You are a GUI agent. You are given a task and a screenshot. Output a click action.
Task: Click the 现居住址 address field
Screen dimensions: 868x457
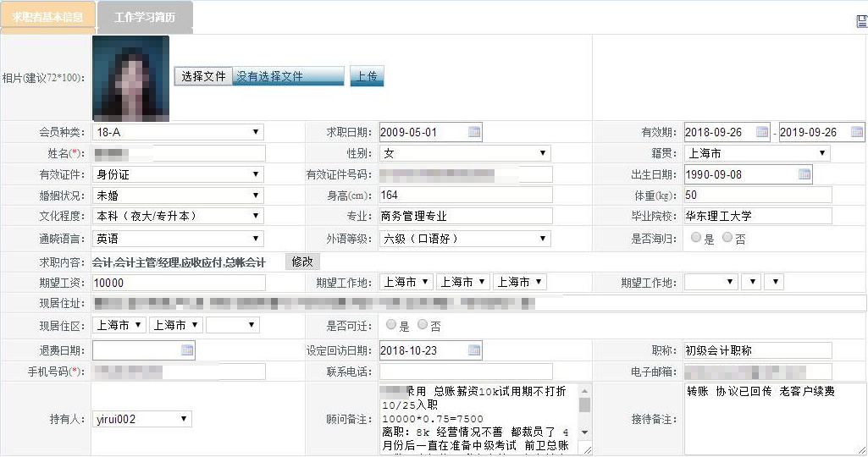click(x=479, y=303)
